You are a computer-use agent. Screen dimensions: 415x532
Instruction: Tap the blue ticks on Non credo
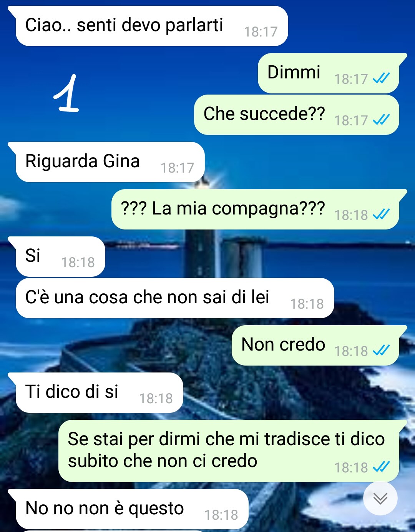point(381,351)
